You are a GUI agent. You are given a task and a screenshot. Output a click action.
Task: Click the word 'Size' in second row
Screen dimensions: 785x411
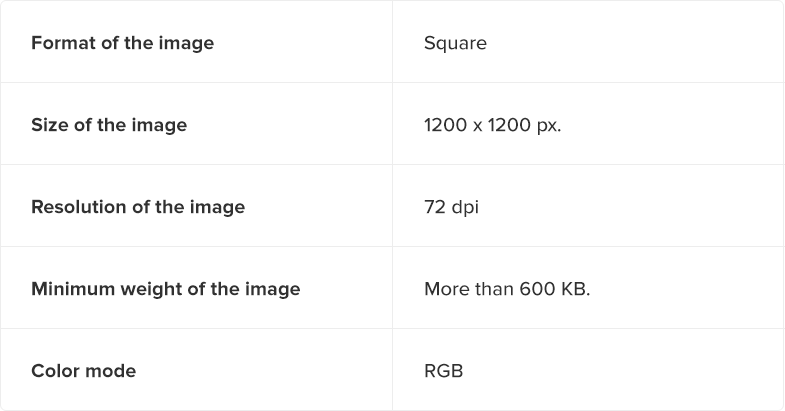(50, 125)
